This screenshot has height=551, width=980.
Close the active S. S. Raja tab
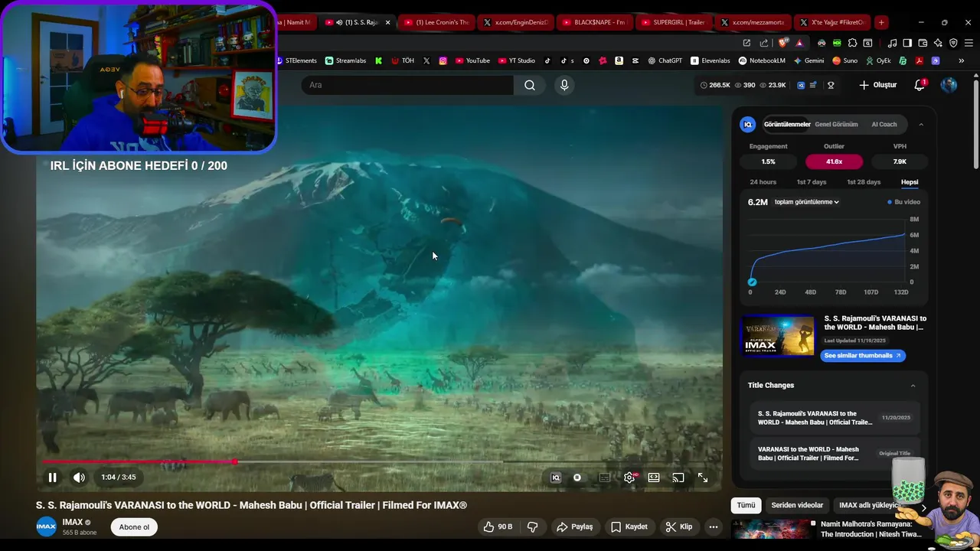[387, 22]
